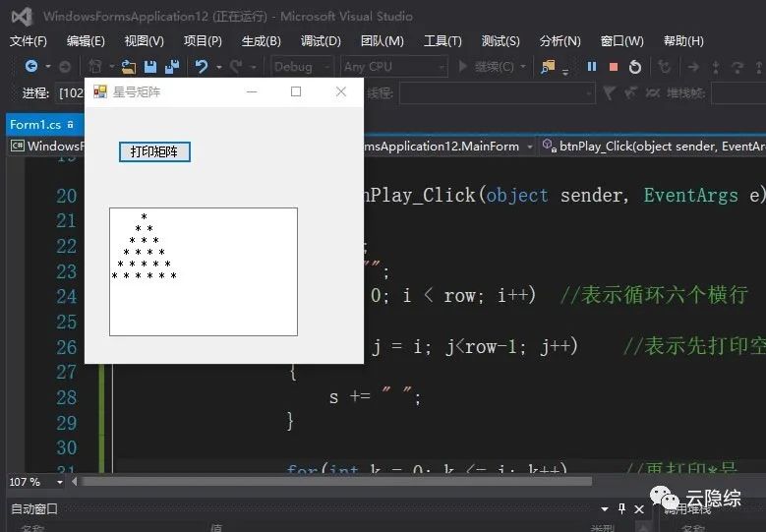Open the 继续(C) button dropdown arrow
766x532 pixels.
pos(523,67)
